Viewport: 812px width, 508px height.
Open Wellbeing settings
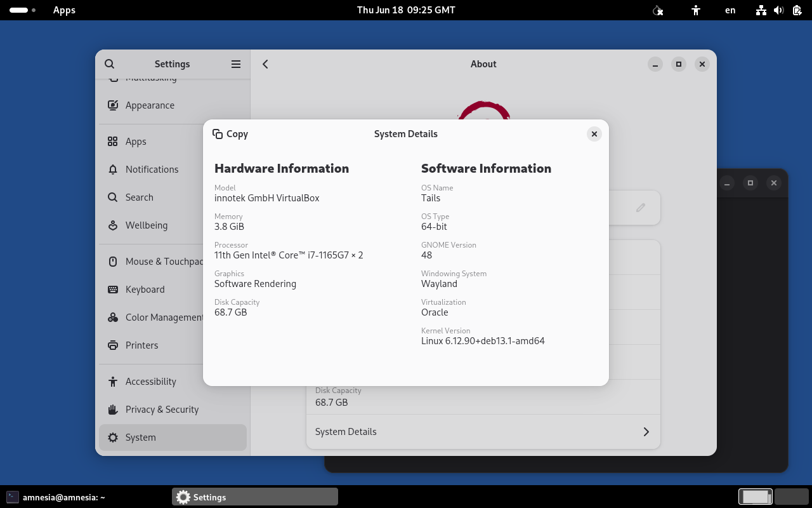coord(173,225)
